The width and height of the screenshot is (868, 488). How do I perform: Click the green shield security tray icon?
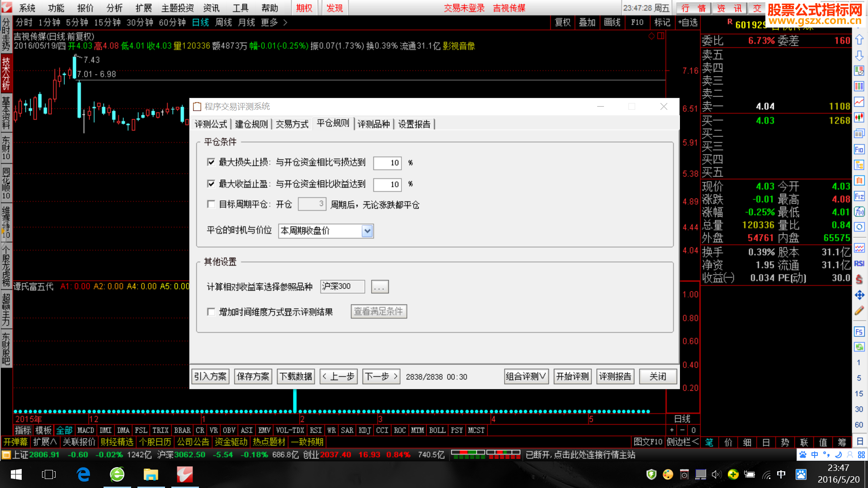[651, 474]
